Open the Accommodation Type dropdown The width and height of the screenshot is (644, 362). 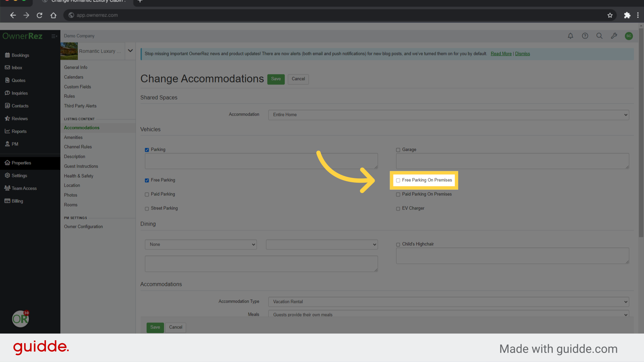point(448,302)
